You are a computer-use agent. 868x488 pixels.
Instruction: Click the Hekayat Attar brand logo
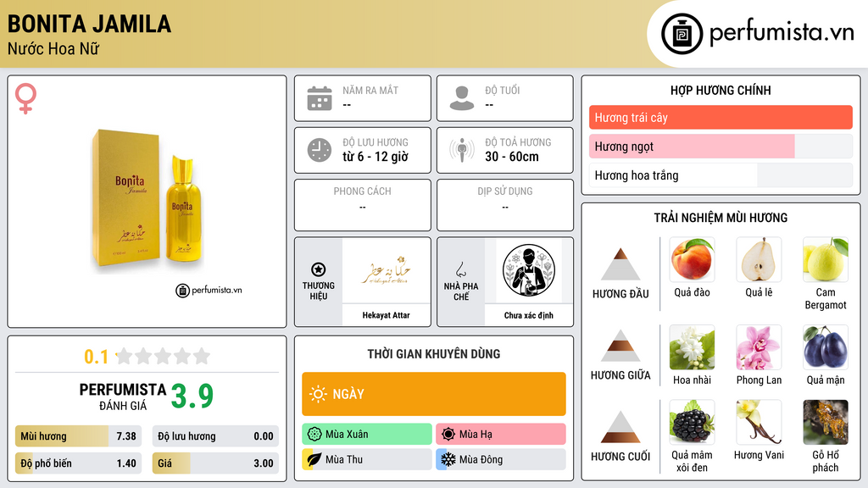click(x=387, y=270)
